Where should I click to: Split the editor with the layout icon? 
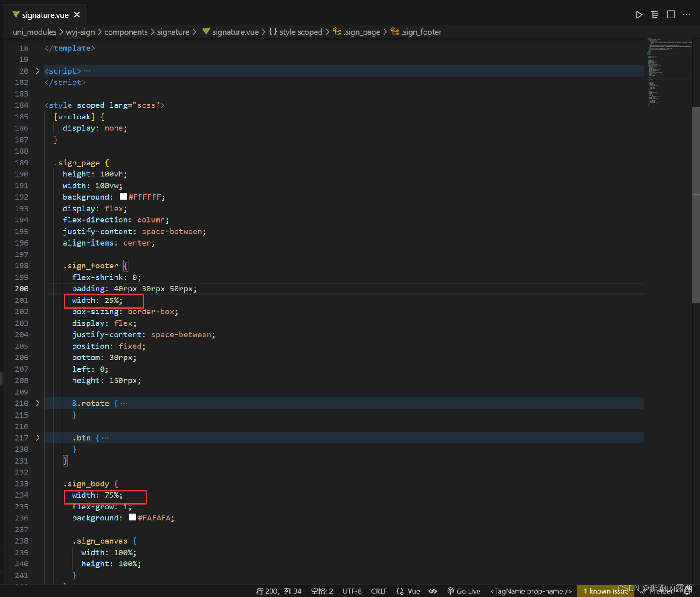671,14
